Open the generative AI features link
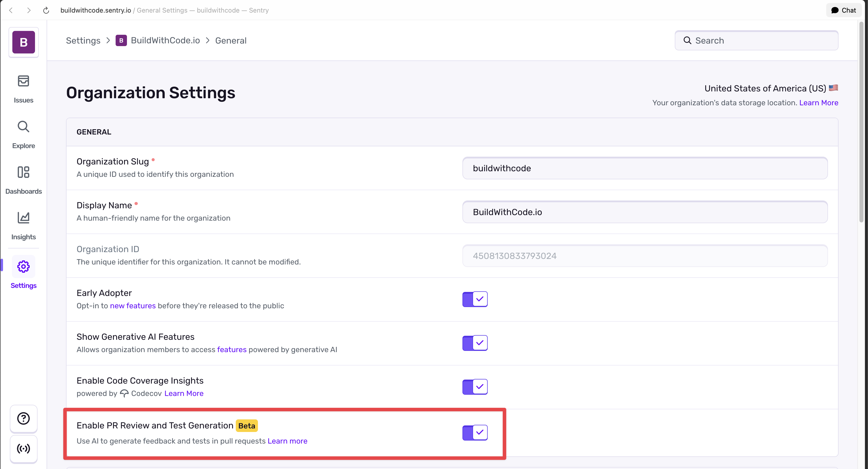 [x=232, y=349]
